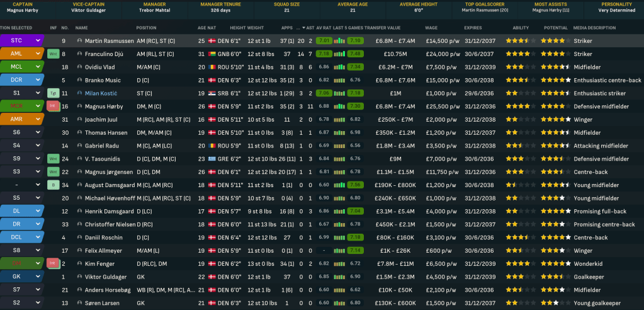
Task: Click the last 5 games form bars for Ovidiu Vlad
Action: point(339,67)
